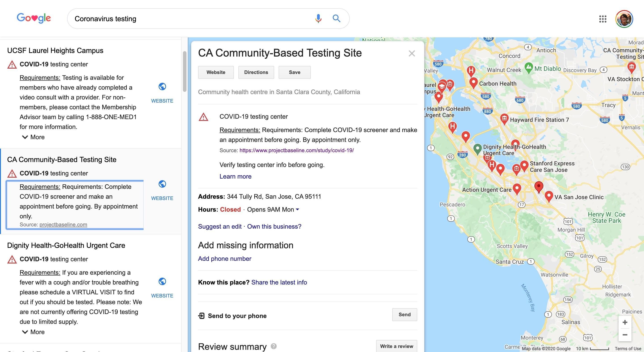Click the VA San Jose Clinic map pin
Viewport: 644px width, 352px height.
click(x=549, y=196)
